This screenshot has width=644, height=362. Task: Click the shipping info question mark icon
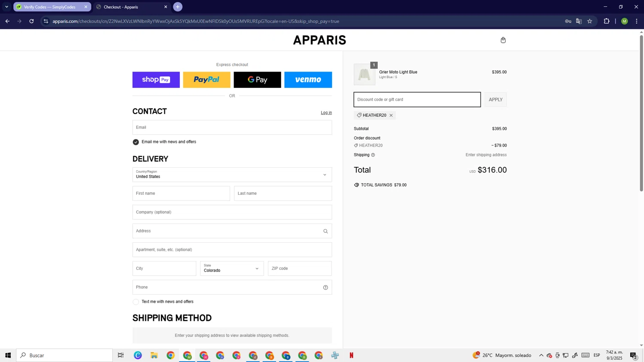[373, 155]
